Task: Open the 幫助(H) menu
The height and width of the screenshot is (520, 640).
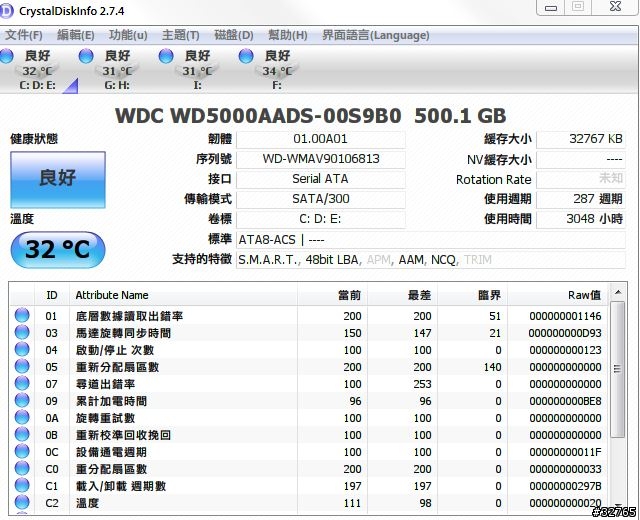Action: (287, 35)
